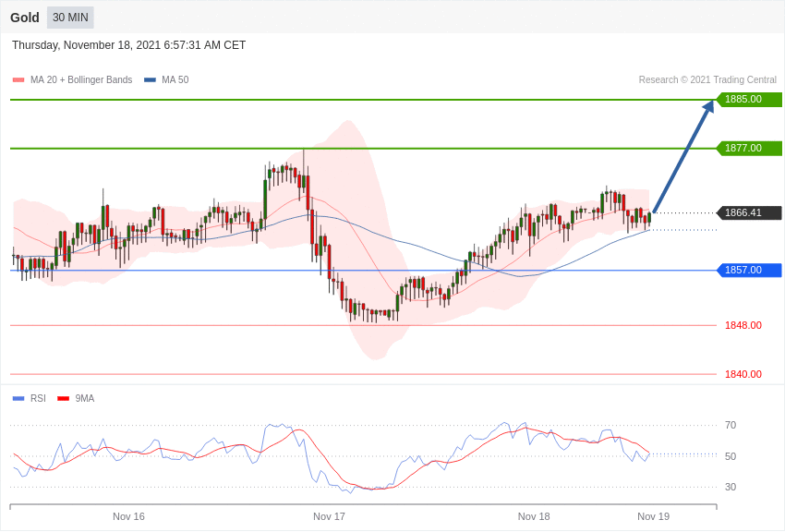Click the Nov 17 date axis label

pos(329,516)
